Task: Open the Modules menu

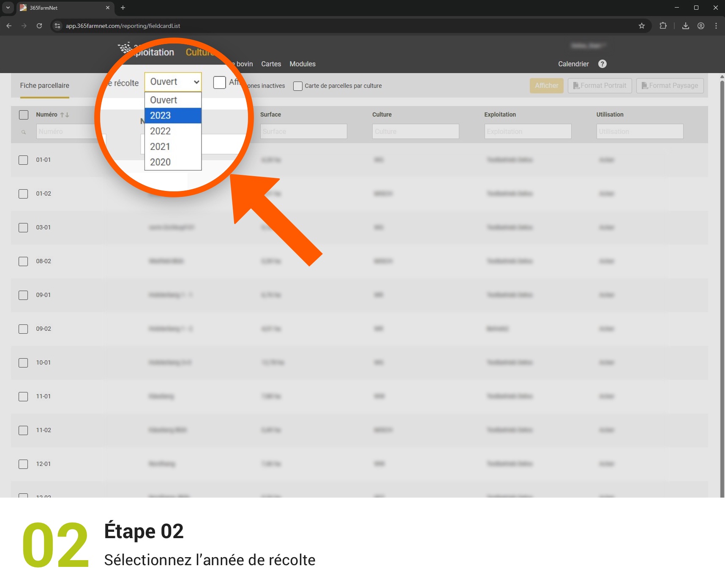Action: click(x=303, y=64)
